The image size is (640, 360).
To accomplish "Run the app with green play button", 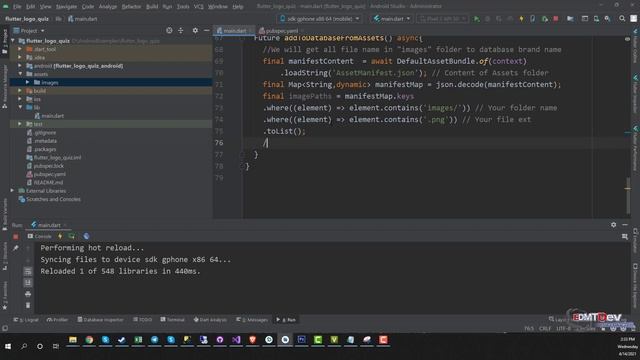I will tap(476, 19).
